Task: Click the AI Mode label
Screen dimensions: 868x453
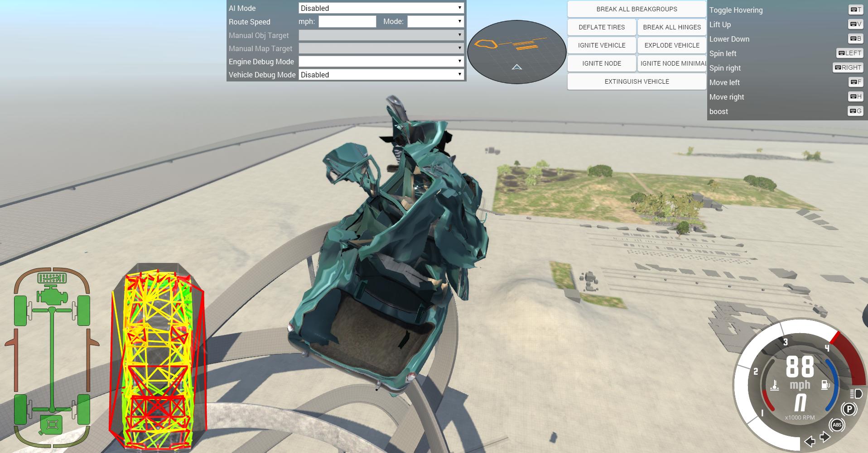Action: [242, 8]
